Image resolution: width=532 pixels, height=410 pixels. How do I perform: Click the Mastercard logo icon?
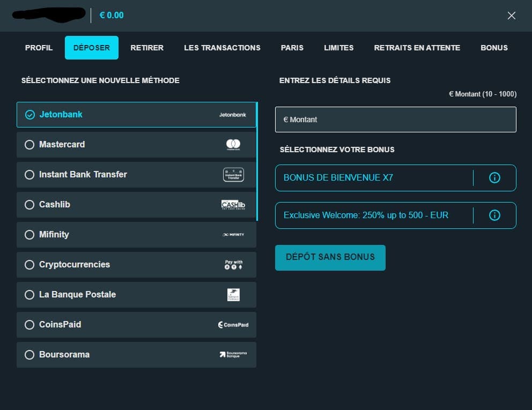[x=233, y=145]
